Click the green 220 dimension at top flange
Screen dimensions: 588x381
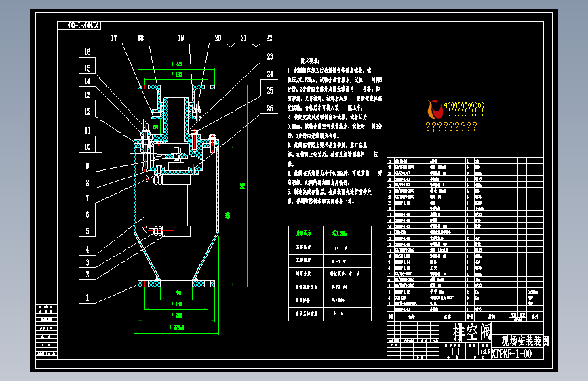click(x=178, y=64)
